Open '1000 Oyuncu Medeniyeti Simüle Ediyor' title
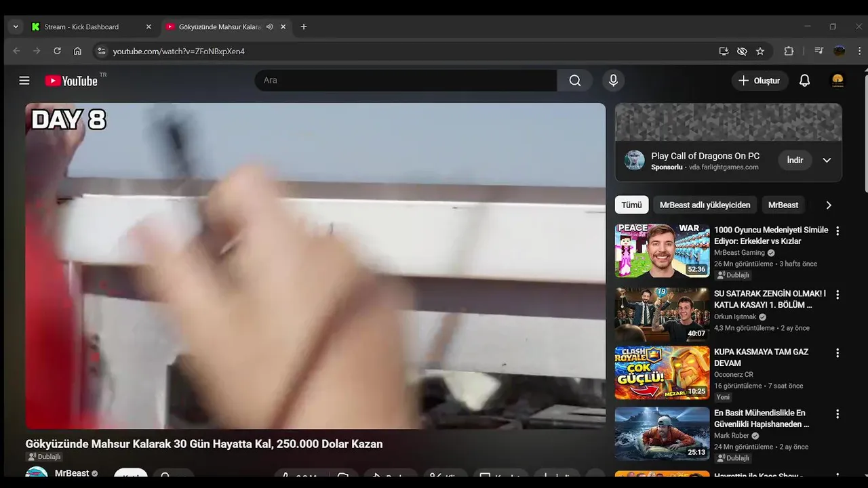 pyautogui.click(x=771, y=236)
